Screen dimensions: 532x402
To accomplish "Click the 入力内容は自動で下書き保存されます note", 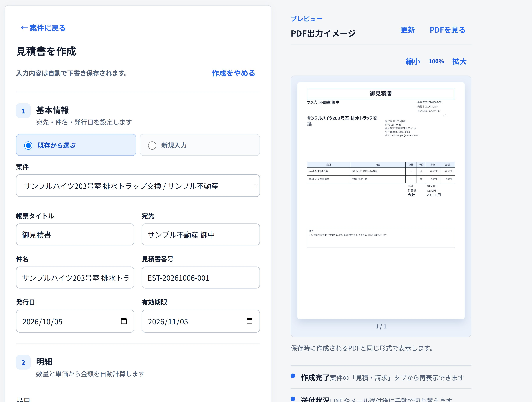I will 72,73.
